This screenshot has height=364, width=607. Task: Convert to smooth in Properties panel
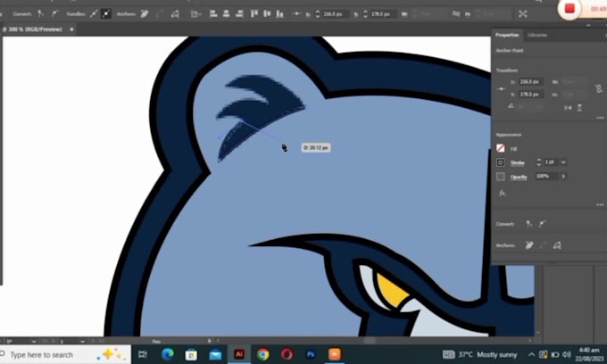[x=543, y=224]
